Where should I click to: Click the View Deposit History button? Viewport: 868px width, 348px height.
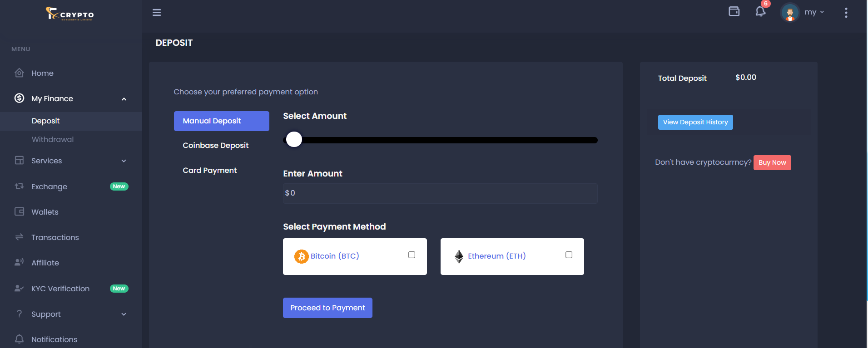(x=695, y=122)
